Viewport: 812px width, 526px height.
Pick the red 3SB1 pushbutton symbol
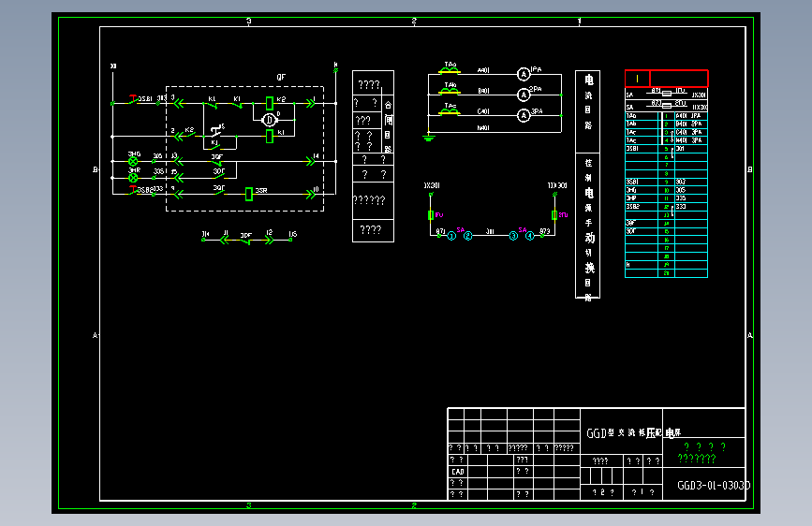click(x=134, y=99)
